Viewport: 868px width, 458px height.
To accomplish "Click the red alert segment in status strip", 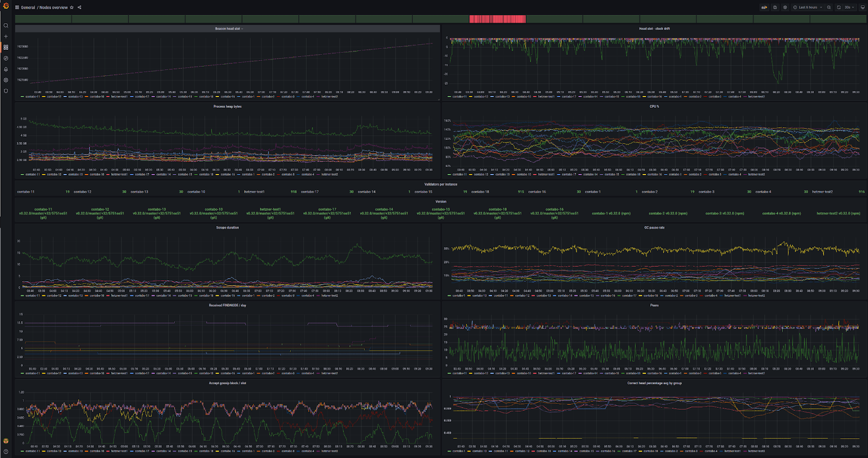I will point(497,19).
